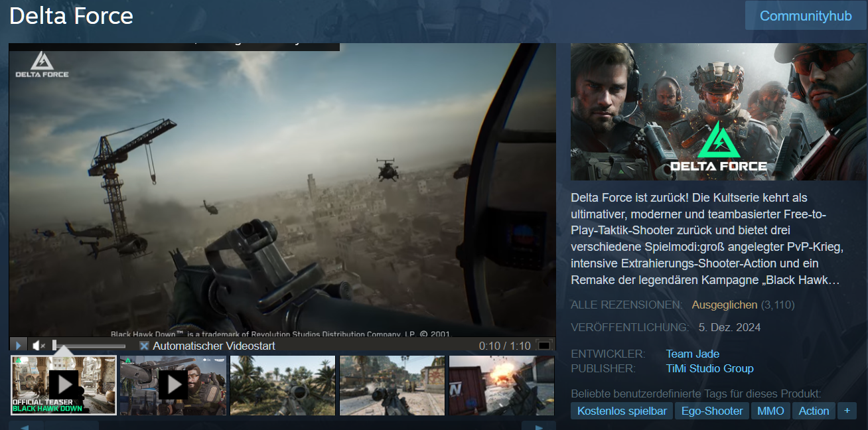The image size is (868, 430).
Task: Click the Delta Force page title
Action: click(72, 16)
